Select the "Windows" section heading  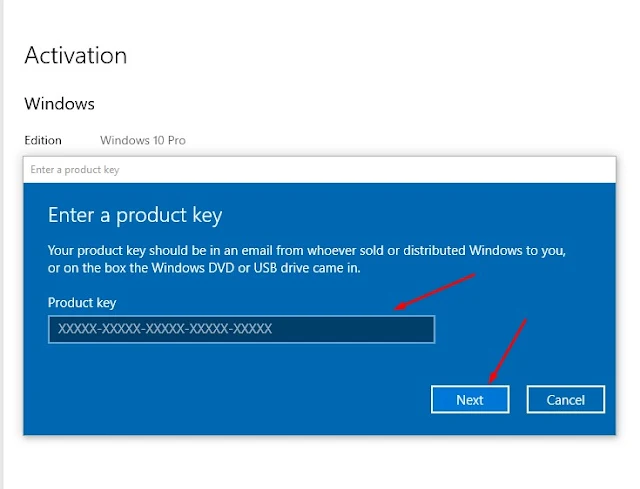pos(60,104)
